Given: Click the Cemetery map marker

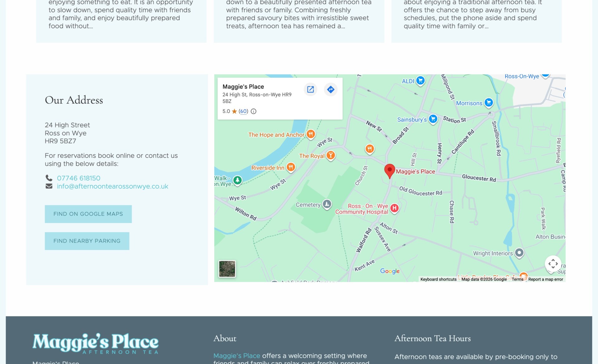Looking at the screenshot, I should [x=327, y=204].
